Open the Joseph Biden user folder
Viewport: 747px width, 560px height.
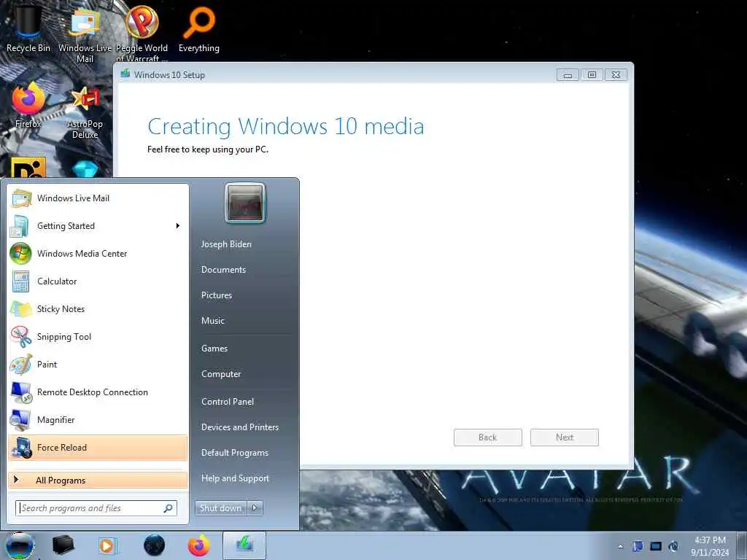coord(226,244)
